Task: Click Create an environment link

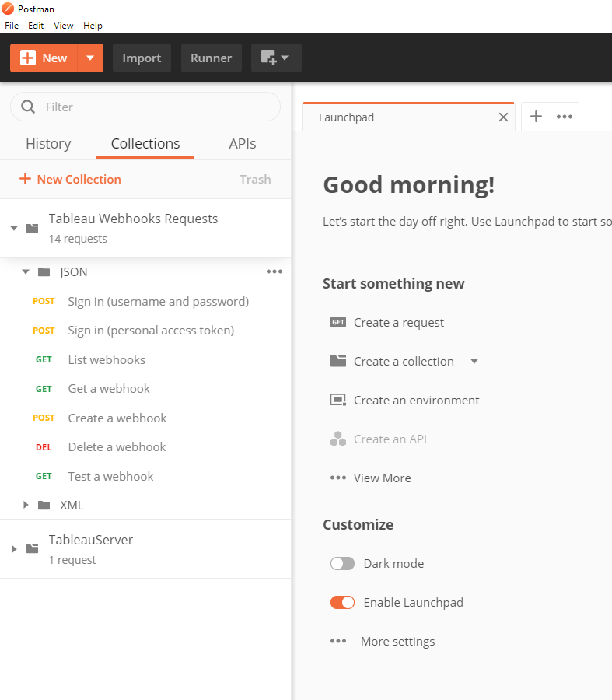Action: click(x=417, y=400)
